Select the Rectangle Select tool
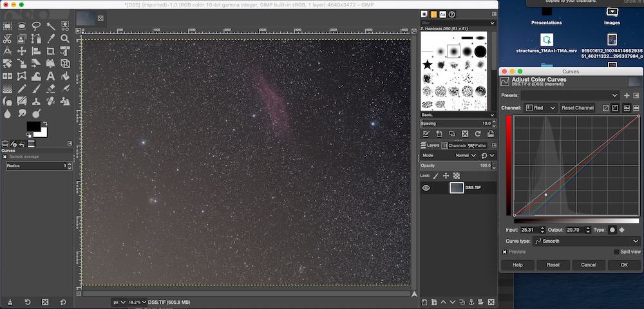The width and height of the screenshot is (644, 309). 8,26
